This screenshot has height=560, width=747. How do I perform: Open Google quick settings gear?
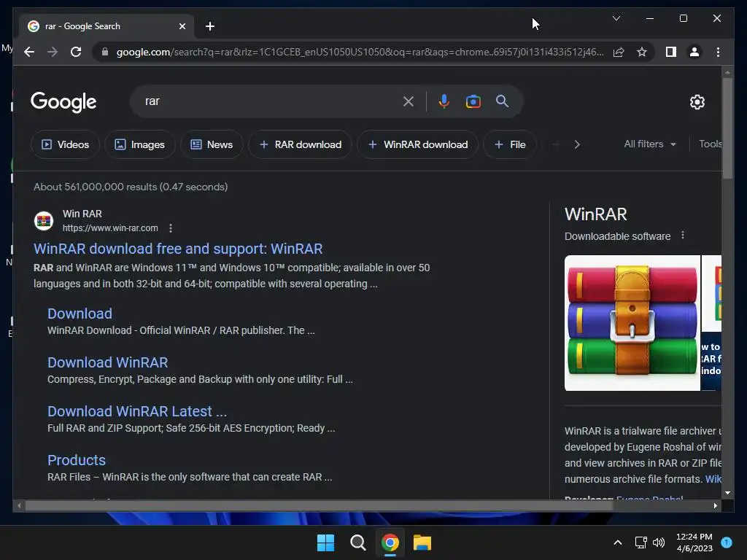pos(697,101)
